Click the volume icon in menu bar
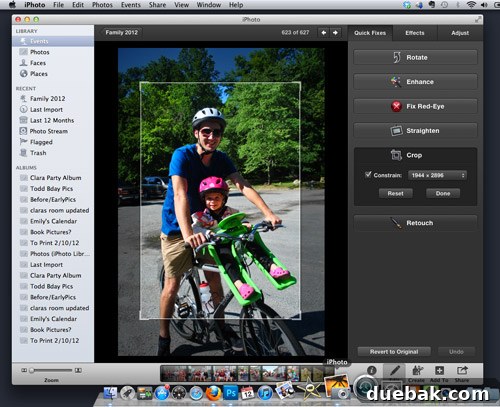The image size is (500, 407). [x=484, y=5]
